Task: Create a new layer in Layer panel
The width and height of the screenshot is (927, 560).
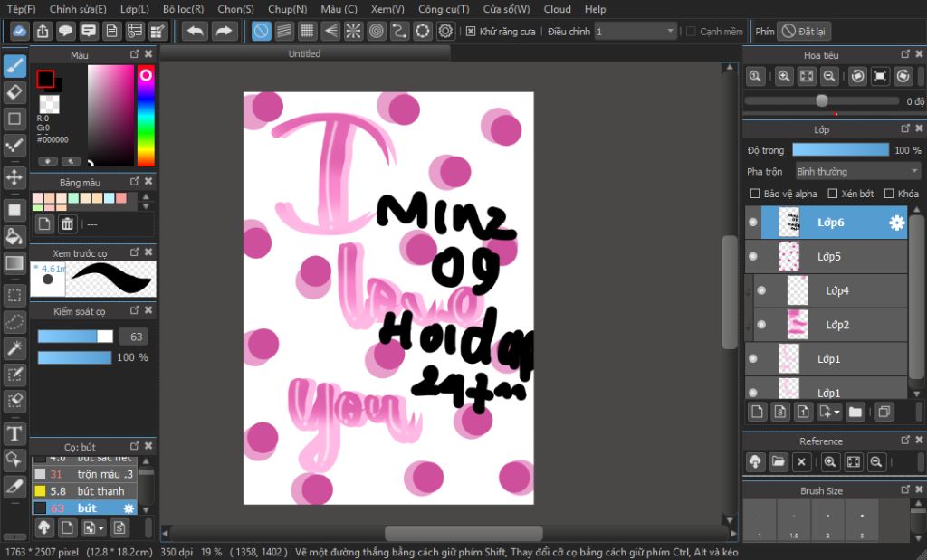Action: click(x=757, y=412)
